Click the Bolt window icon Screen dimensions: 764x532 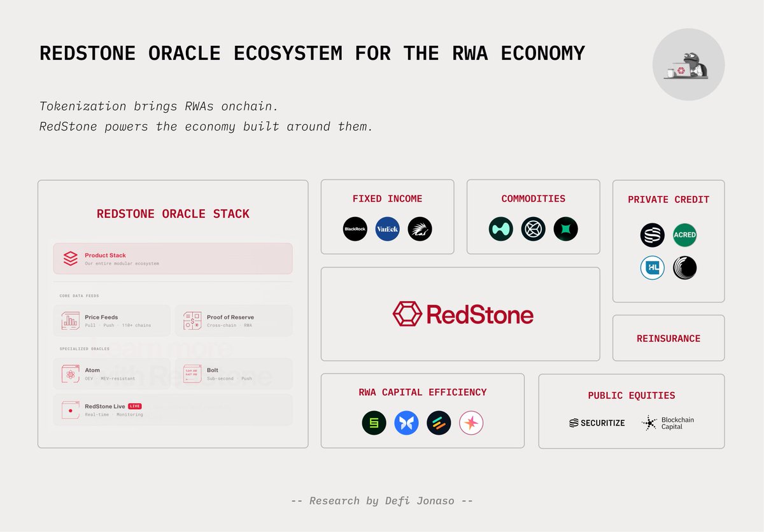click(192, 374)
